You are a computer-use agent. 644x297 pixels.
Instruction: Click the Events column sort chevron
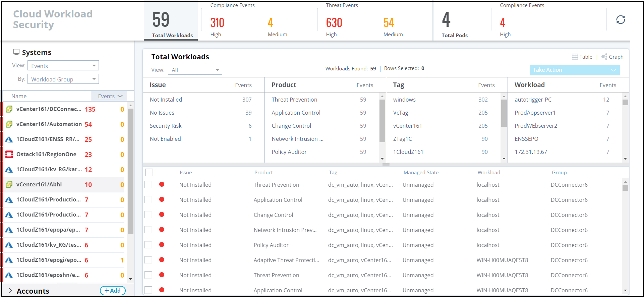pyautogui.click(x=120, y=96)
